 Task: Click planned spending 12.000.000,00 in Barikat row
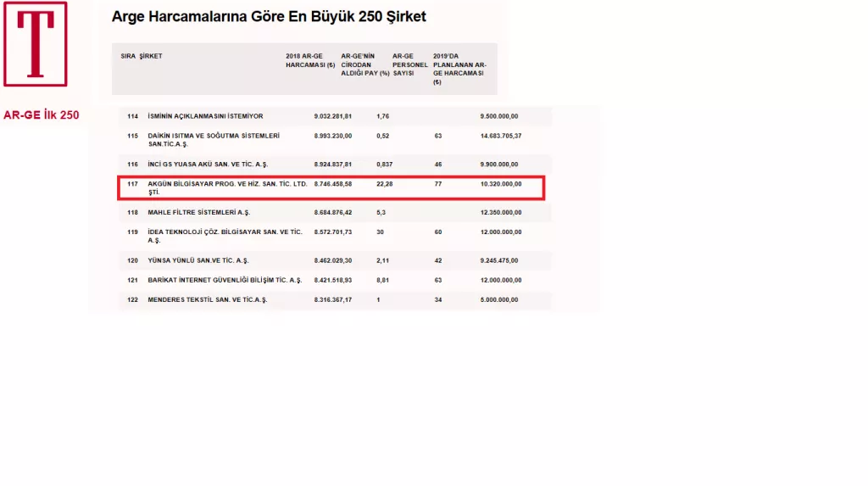[x=501, y=281]
